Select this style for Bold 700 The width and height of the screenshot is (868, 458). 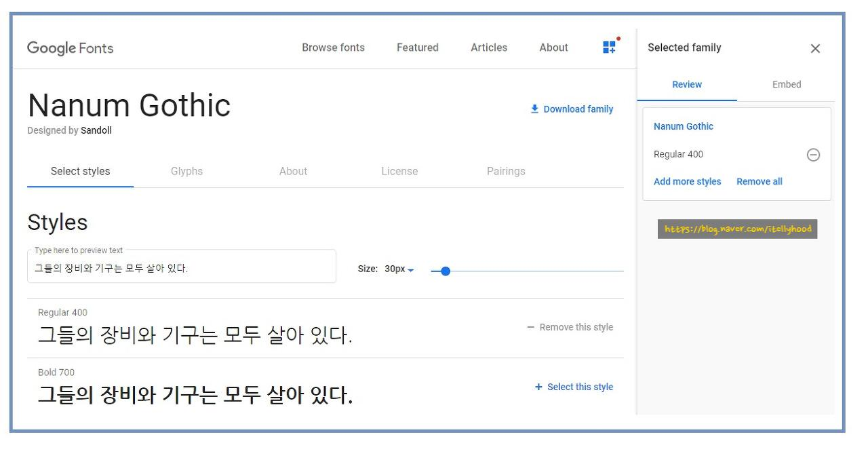574,387
